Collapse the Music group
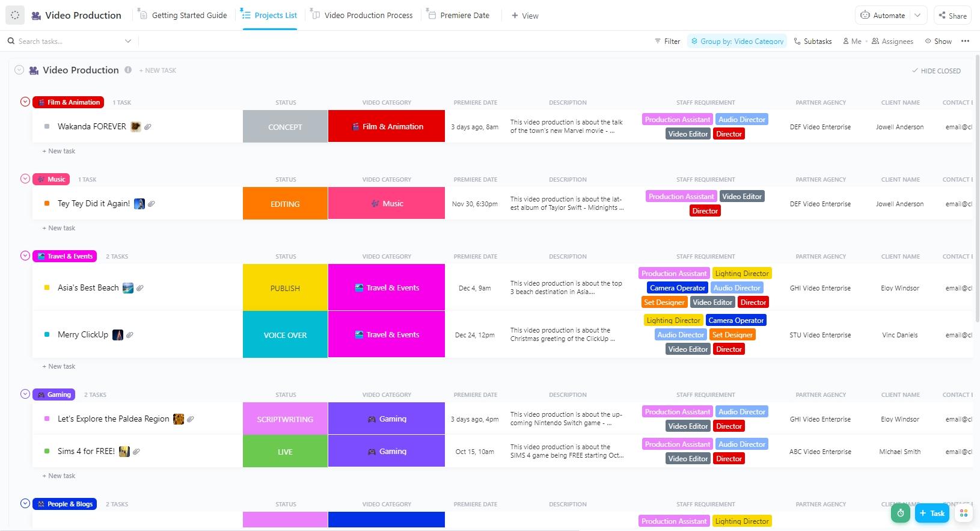Viewport: 980px width, 531px height. (x=25, y=179)
